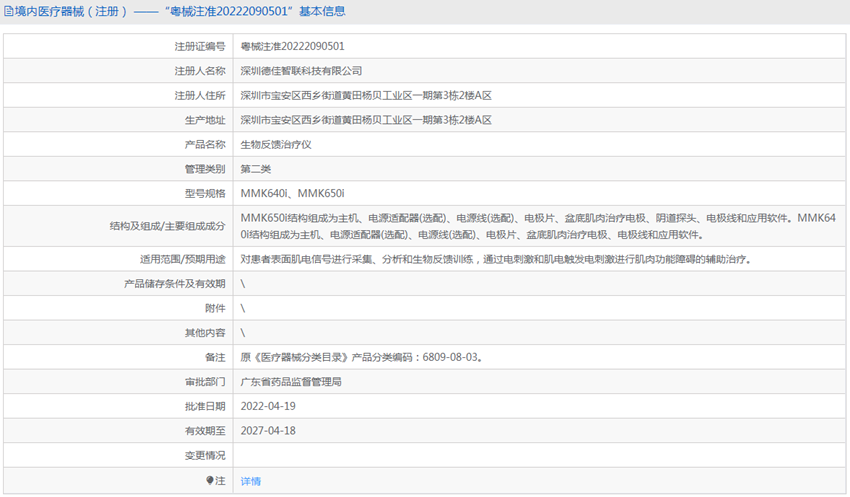
Task: Open the 详情 link in the last row
Action: point(250,481)
